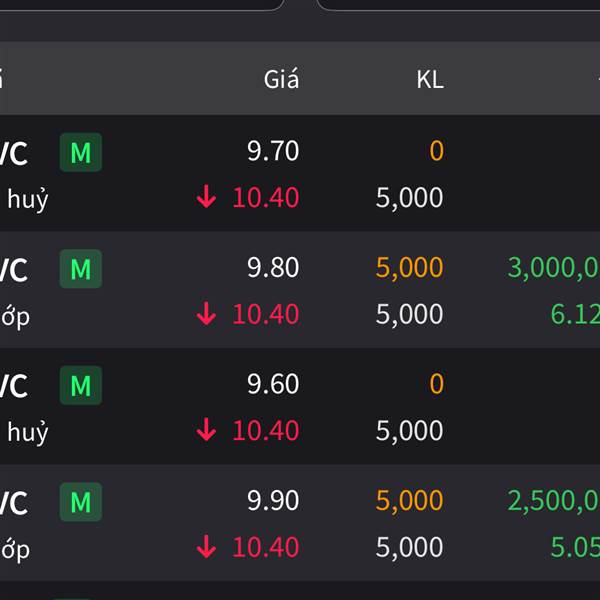Click the green 5.05 value
Viewport: 600px width, 600px height.
(x=574, y=547)
